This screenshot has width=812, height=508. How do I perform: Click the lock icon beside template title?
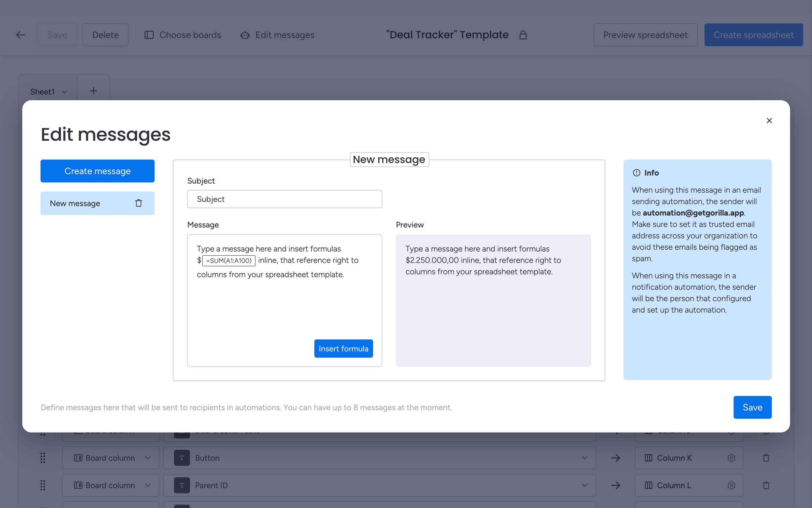point(523,35)
